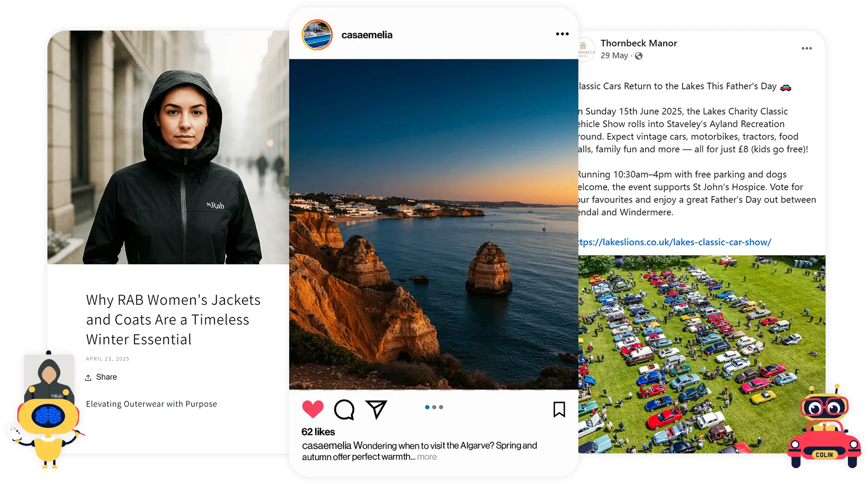Open the classic car show aerial photo
868x484 pixels.
point(702,354)
